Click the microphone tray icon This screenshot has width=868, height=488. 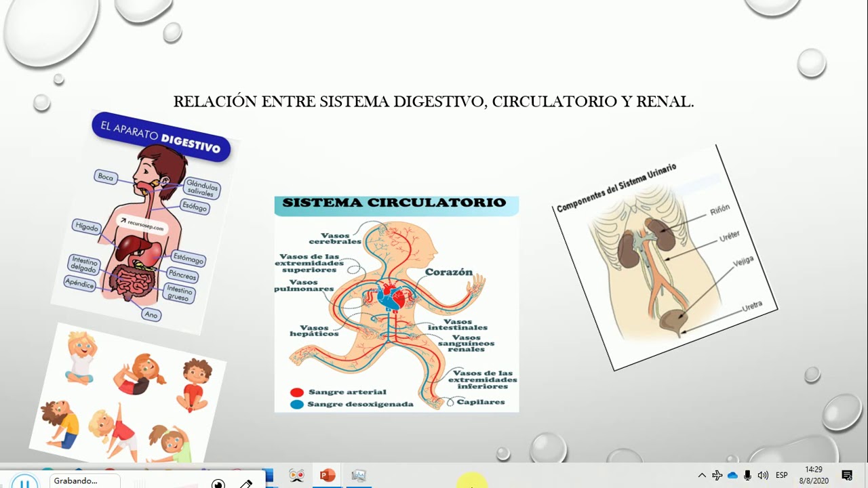[747, 475]
